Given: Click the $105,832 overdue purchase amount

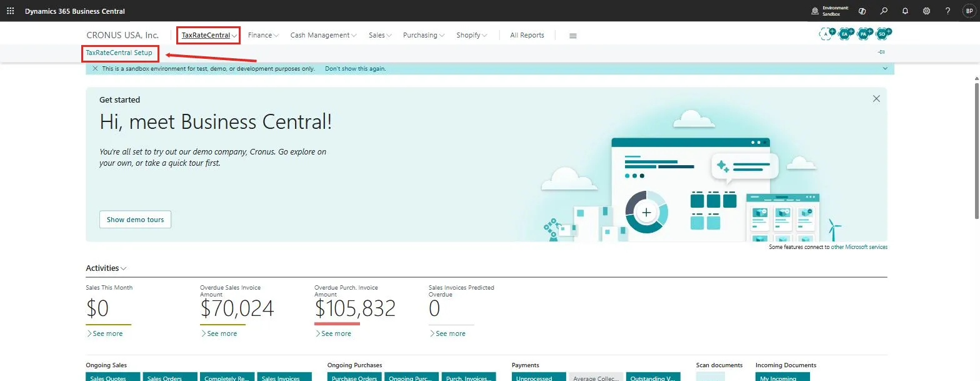Looking at the screenshot, I should click(x=355, y=308).
